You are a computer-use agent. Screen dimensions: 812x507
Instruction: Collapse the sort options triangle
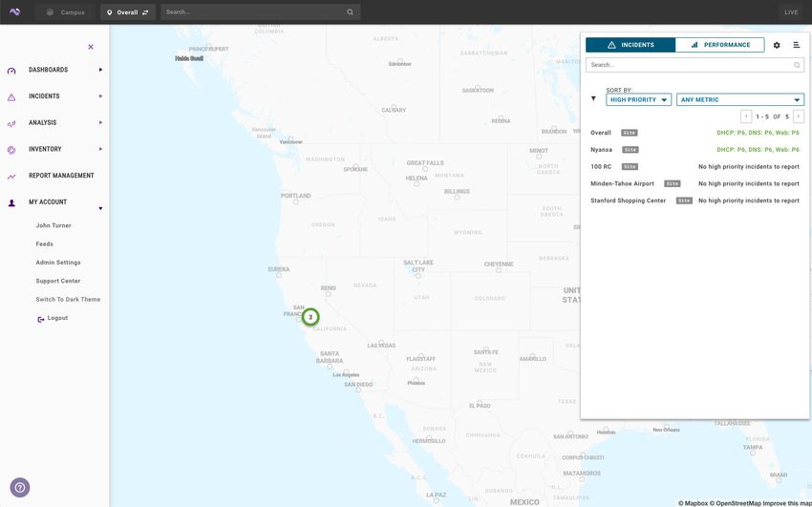pyautogui.click(x=593, y=98)
